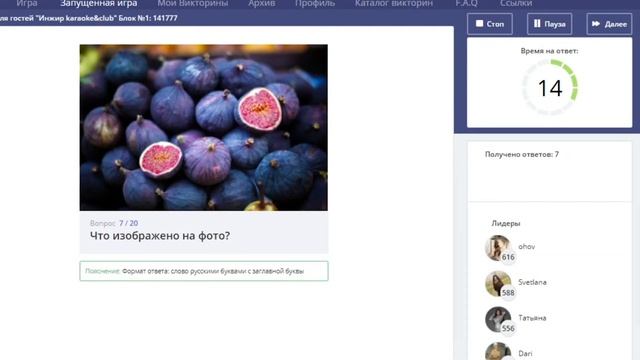Click the score badge 556
The image size is (640, 360).
point(508,328)
